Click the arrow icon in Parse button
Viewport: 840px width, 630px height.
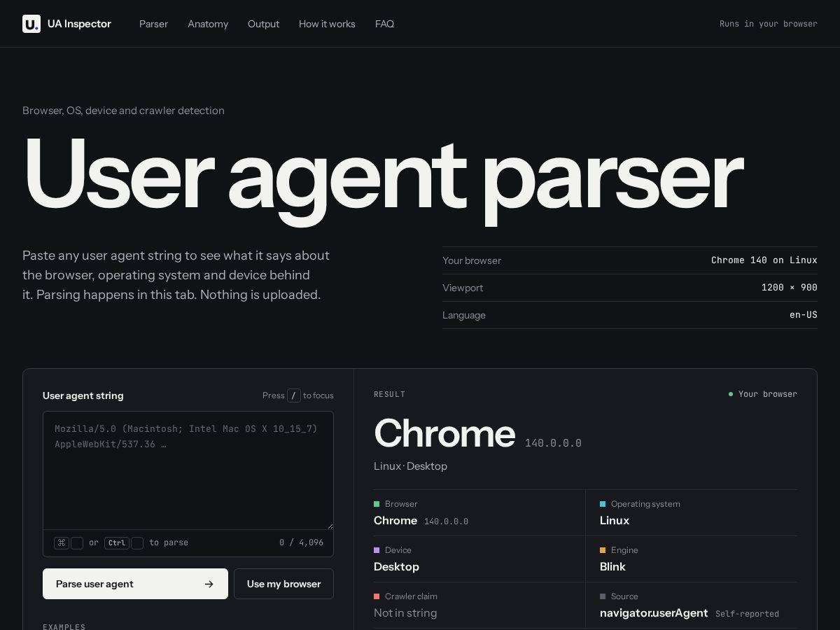[x=209, y=584]
